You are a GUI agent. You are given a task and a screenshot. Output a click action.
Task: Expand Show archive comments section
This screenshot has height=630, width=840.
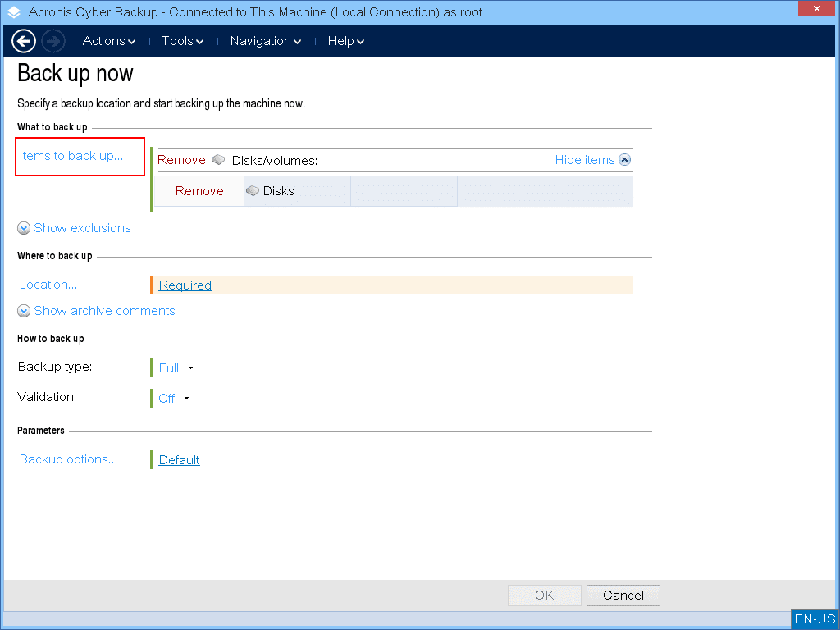pyautogui.click(x=97, y=311)
